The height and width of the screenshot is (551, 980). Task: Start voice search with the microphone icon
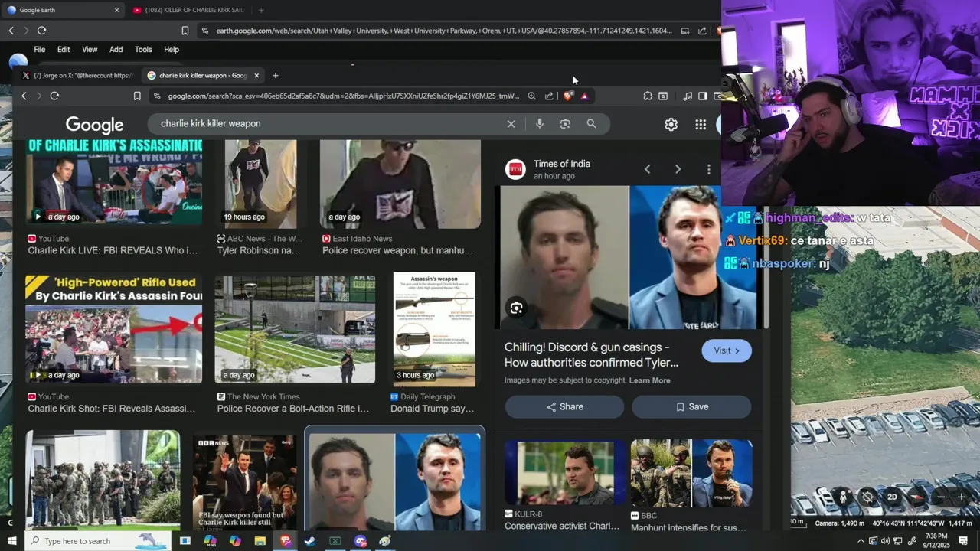[x=540, y=124]
